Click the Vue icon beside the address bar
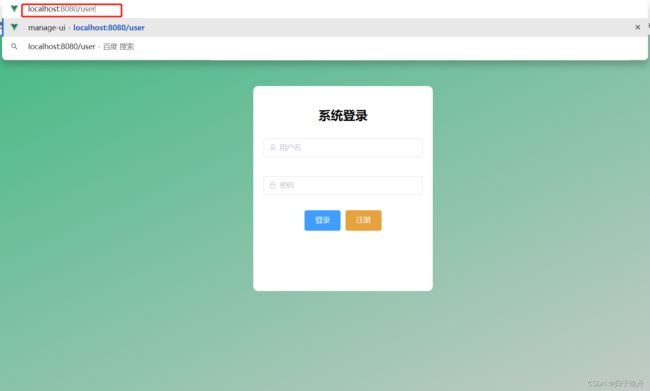Screen dimensions: 650x391 pos(14,9)
